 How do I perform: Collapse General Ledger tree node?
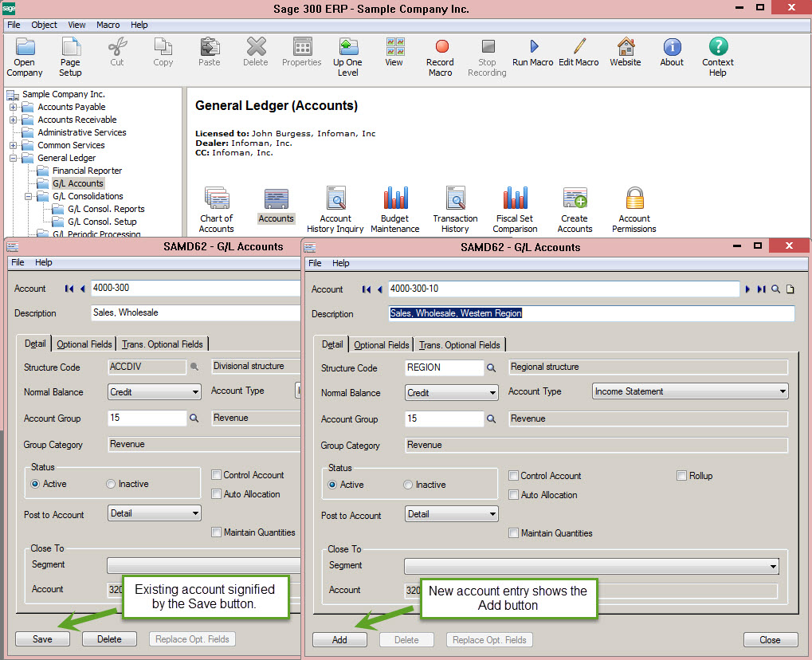pyautogui.click(x=13, y=158)
